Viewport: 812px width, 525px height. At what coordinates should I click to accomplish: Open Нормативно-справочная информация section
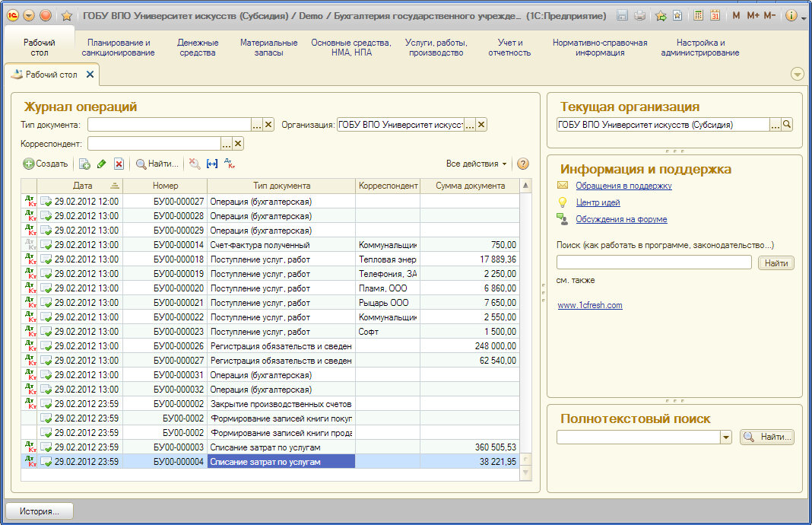pyautogui.click(x=600, y=47)
